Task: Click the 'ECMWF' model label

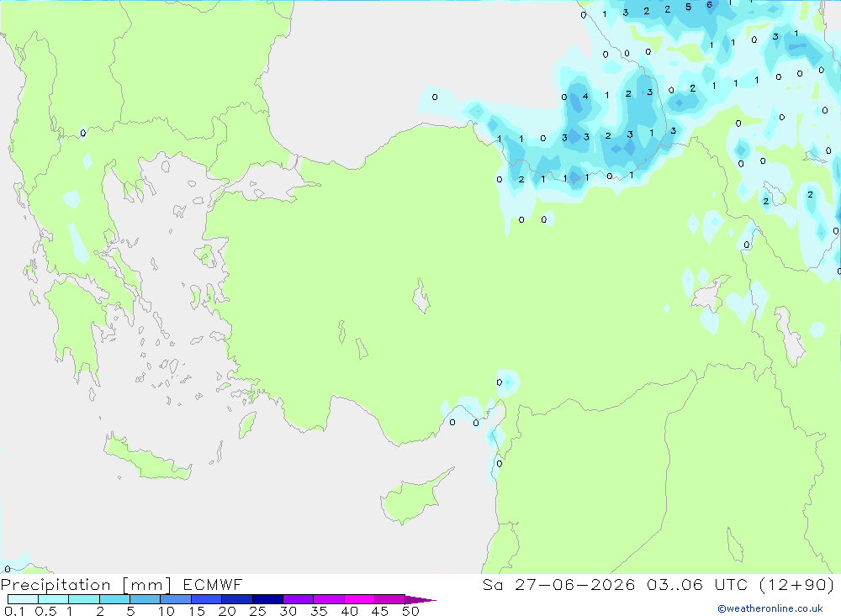Action: pos(213,584)
